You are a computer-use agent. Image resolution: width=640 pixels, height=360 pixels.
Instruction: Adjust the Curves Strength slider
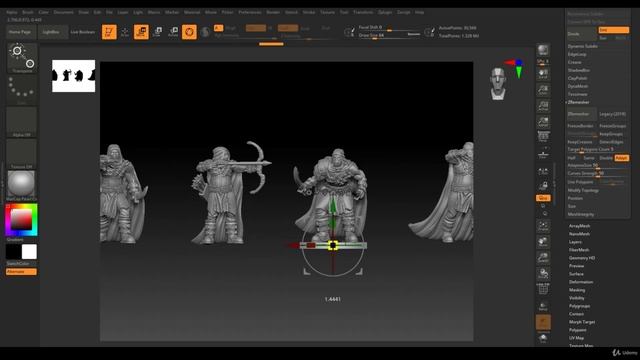(598, 173)
